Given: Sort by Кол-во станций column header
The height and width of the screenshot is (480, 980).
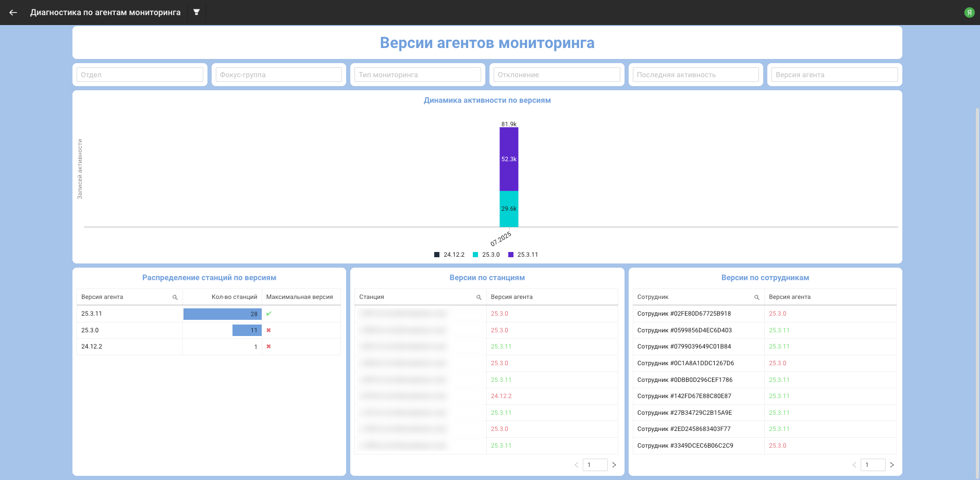Looking at the screenshot, I should pyautogui.click(x=234, y=297).
